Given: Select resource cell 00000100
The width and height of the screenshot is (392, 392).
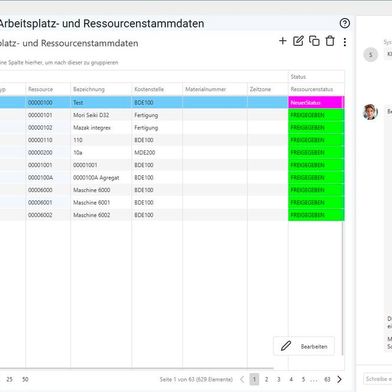Looking at the screenshot, I should pyautogui.click(x=48, y=103).
